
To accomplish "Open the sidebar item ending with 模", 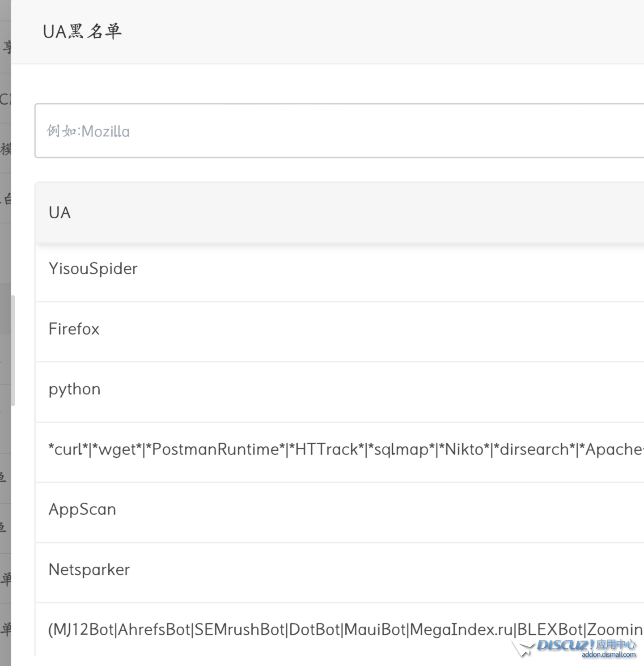I will coord(5,148).
